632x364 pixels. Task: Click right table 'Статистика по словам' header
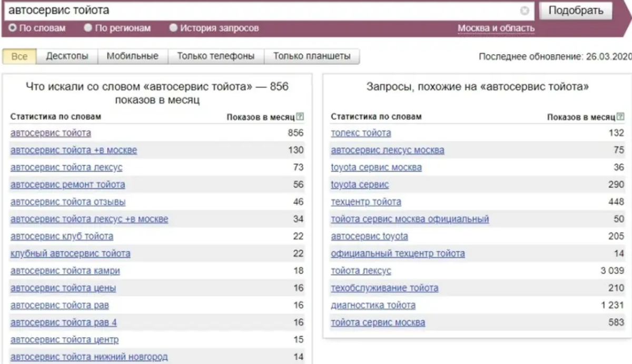tap(376, 116)
